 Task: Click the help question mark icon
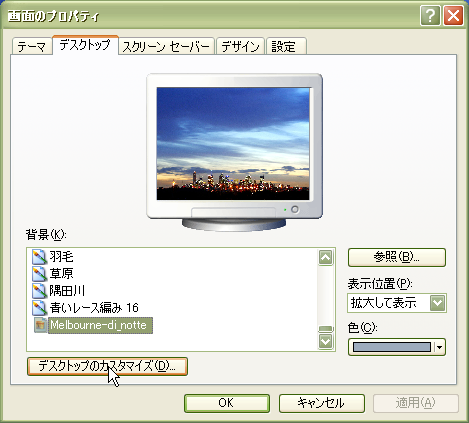(x=430, y=15)
